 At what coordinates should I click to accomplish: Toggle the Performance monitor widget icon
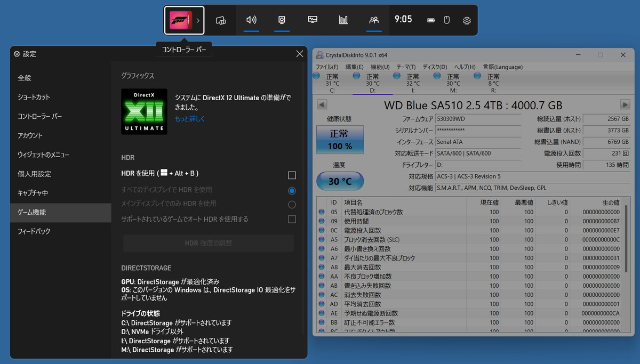(313, 20)
